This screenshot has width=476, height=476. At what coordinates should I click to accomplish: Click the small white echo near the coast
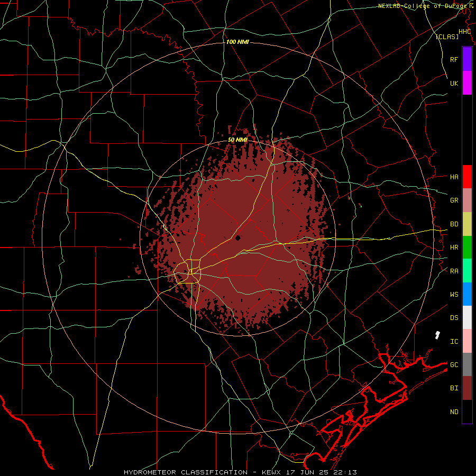click(x=437, y=335)
